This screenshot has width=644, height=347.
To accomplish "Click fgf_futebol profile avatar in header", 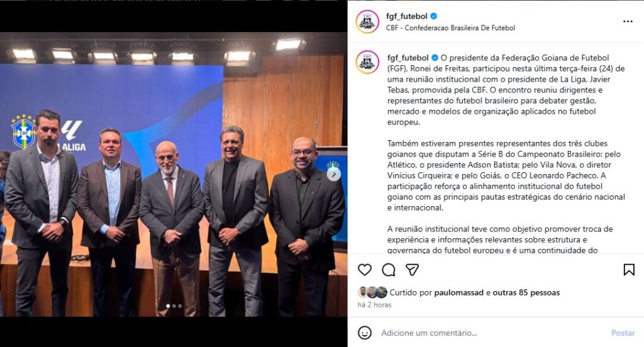I will point(367,22).
